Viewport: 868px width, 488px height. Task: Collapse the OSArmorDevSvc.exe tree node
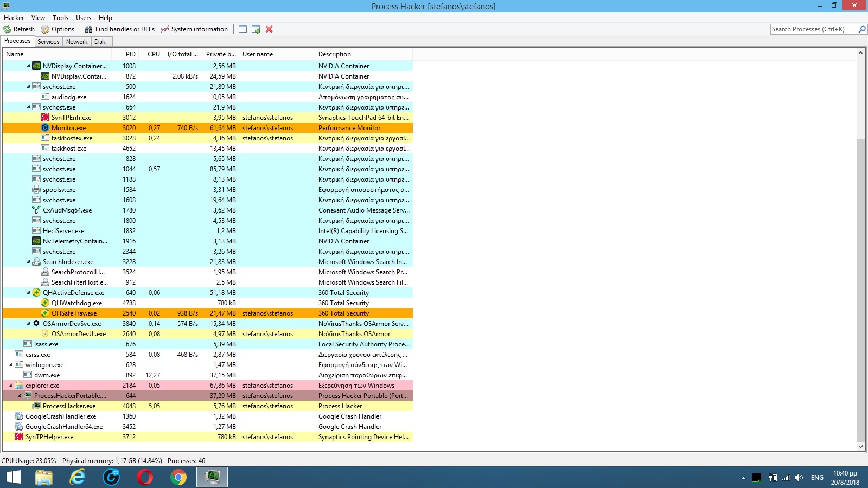[29, 324]
